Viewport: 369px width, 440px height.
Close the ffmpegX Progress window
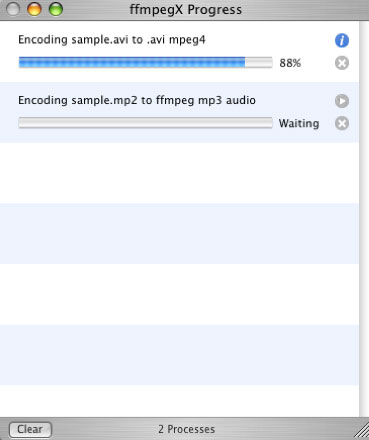tap(13, 9)
